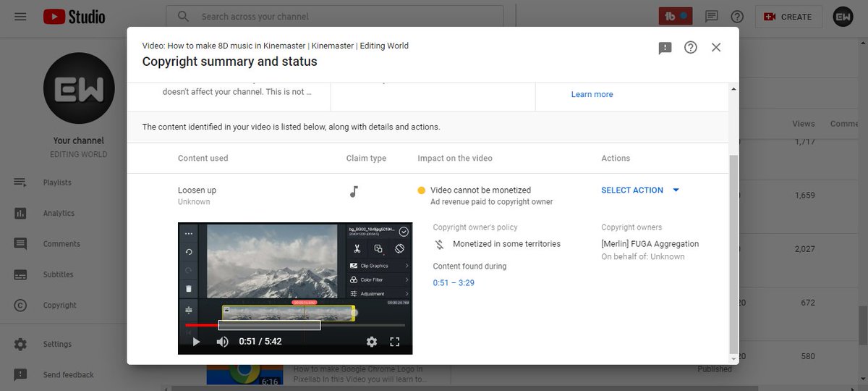Screen dimensions: 868x391
Task: Send feedback icon in dialog header
Action: pyautogui.click(x=665, y=48)
